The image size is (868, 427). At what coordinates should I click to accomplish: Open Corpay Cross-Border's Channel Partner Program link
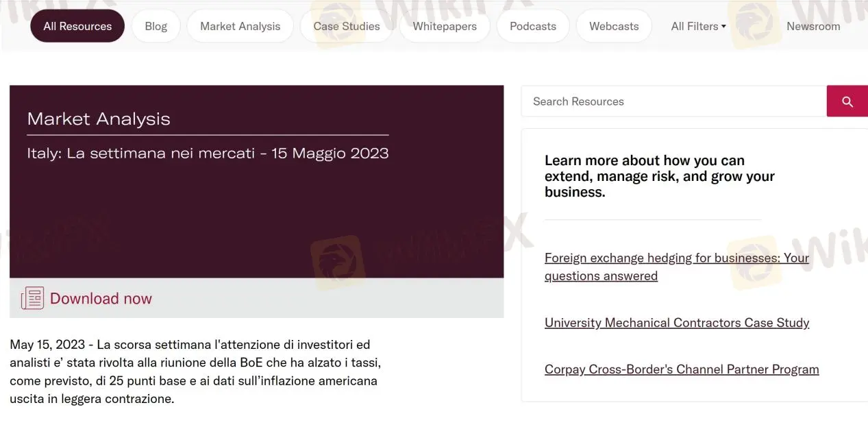click(x=682, y=369)
